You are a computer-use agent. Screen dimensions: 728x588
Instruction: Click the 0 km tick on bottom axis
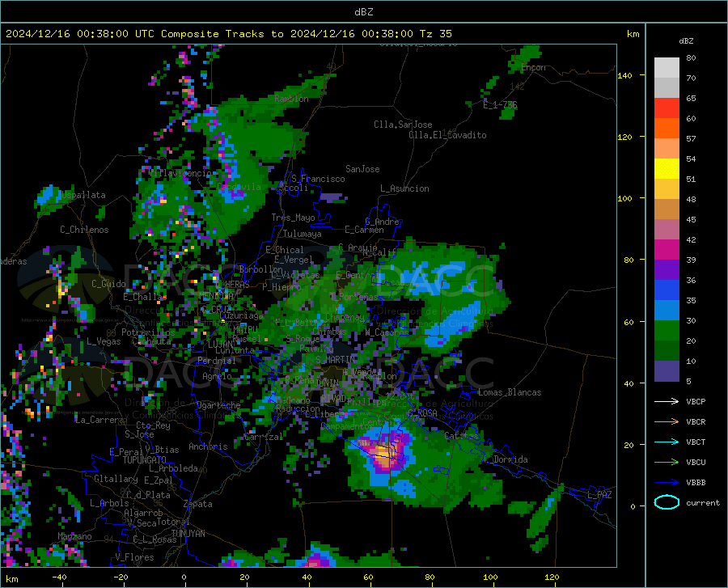184,577
